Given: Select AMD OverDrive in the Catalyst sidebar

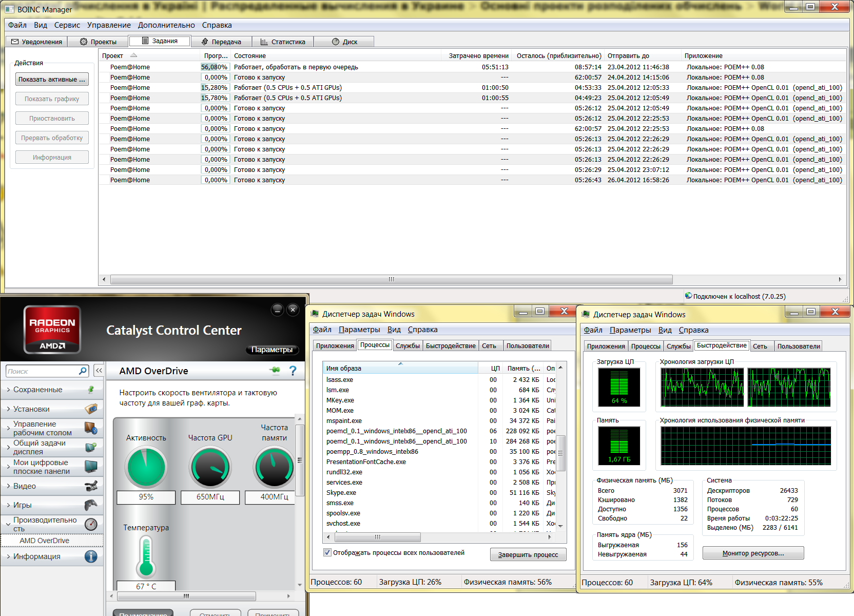Looking at the screenshot, I should click(x=52, y=541).
